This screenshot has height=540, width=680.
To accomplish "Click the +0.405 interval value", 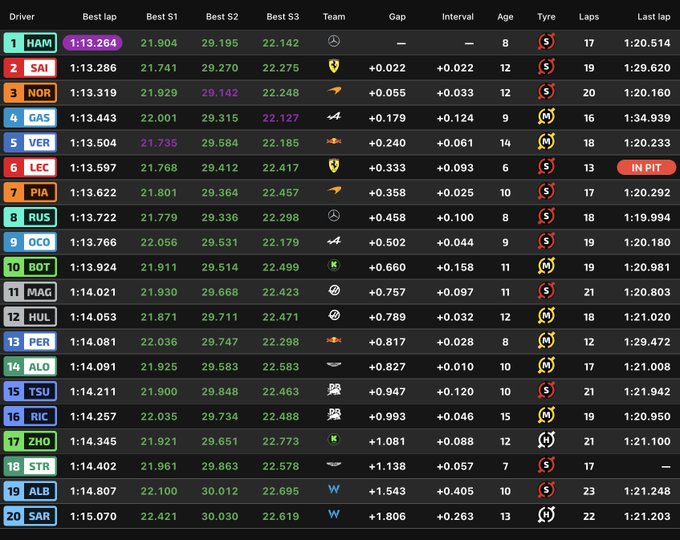I will point(455,491).
